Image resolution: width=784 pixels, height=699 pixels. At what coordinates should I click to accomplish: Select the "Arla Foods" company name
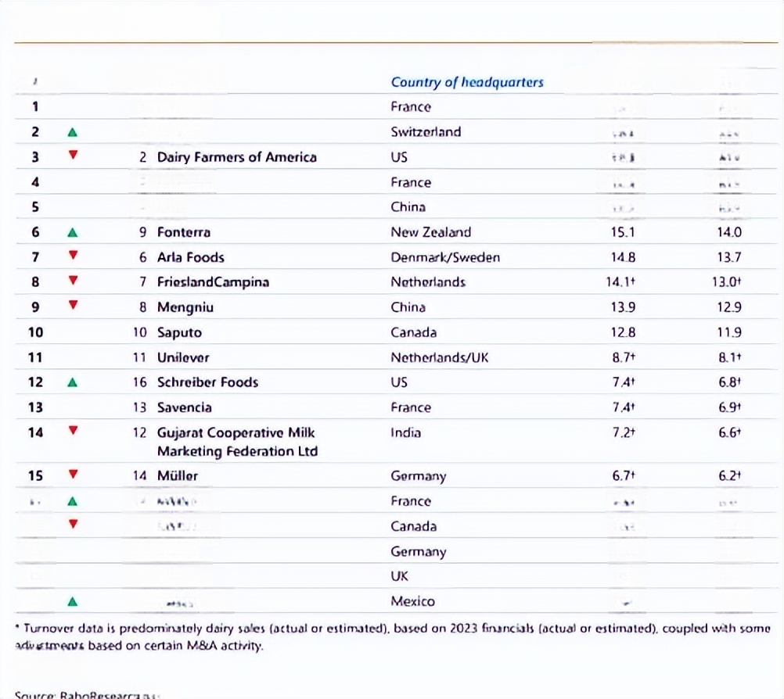click(x=190, y=257)
